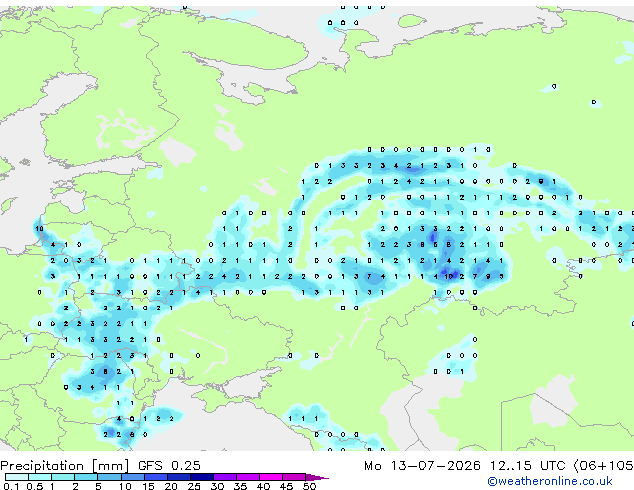The height and width of the screenshot is (490, 634).
Task: Click the 45–50 mm legend color swatch
Action: [294, 477]
